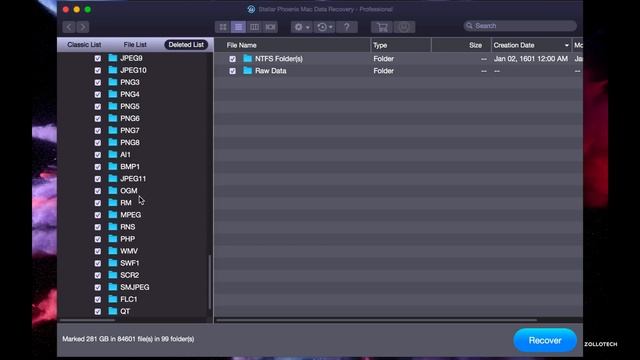This screenshot has height=360, width=640.
Task: Switch to cover flow view
Action: 270,27
